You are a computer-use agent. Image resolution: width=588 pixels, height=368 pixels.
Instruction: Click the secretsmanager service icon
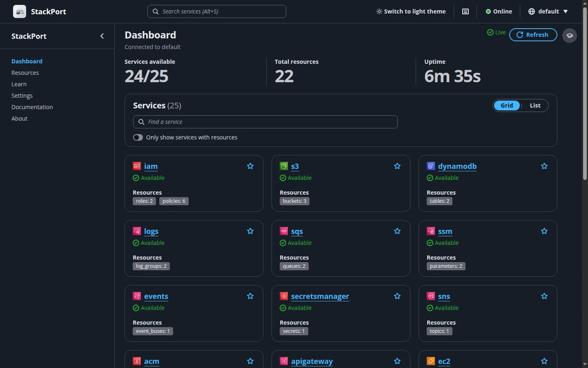tap(284, 296)
